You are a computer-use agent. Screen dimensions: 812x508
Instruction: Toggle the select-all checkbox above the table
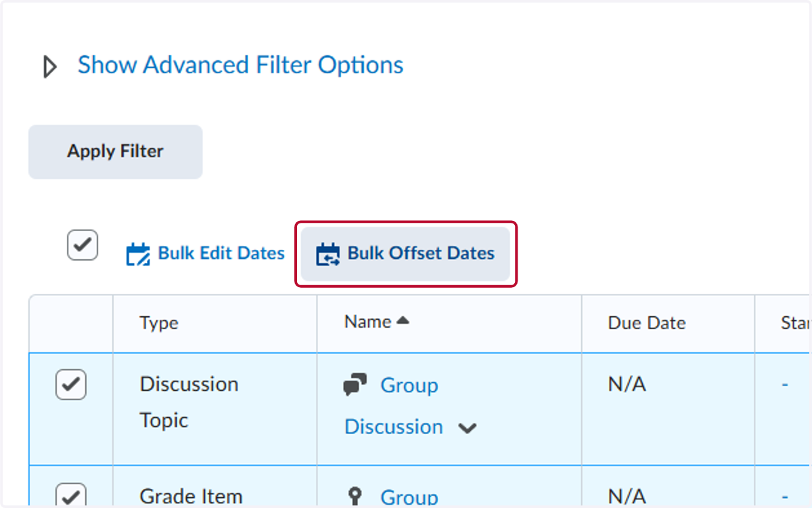coord(83,245)
